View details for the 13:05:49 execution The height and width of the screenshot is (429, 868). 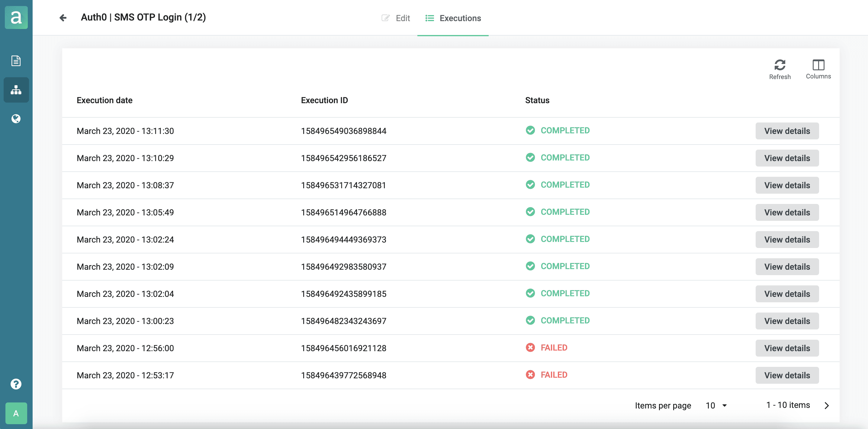[x=787, y=212]
